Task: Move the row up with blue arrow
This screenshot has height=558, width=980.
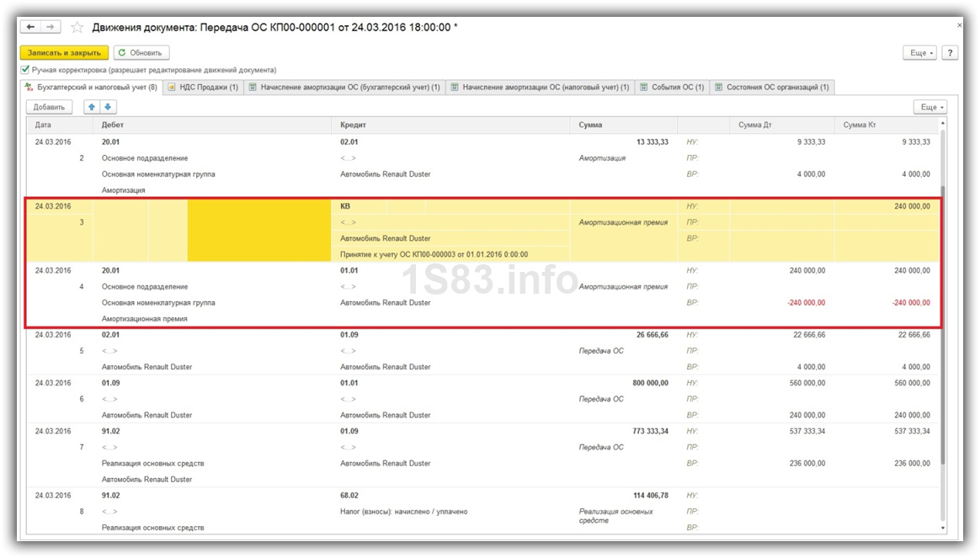Action: pyautogui.click(x=92, y=107)
